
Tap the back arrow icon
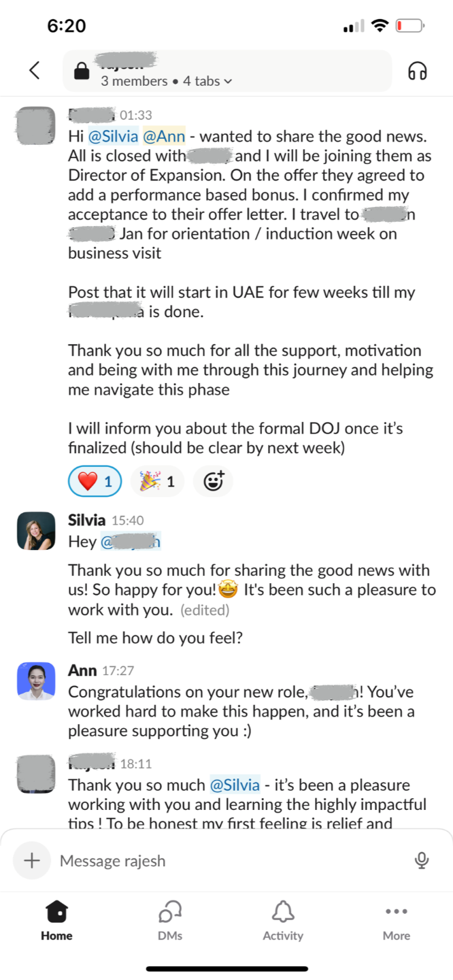coord(34,70)
